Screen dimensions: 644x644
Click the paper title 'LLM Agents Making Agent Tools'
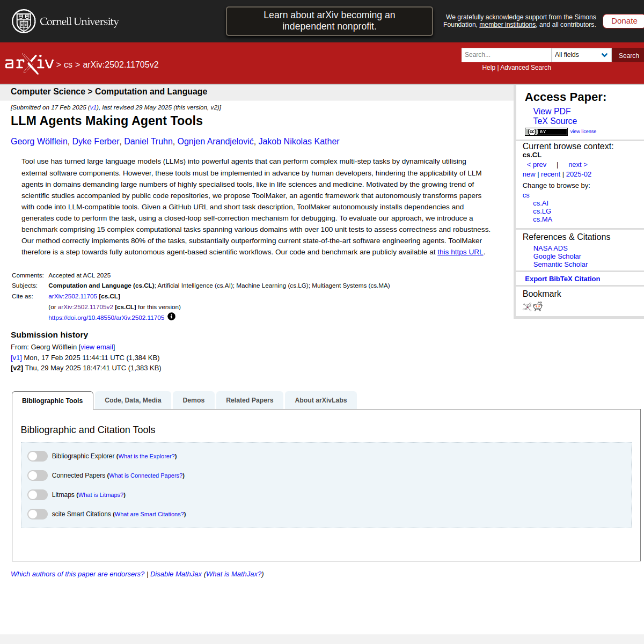click(x=107, y=121)
